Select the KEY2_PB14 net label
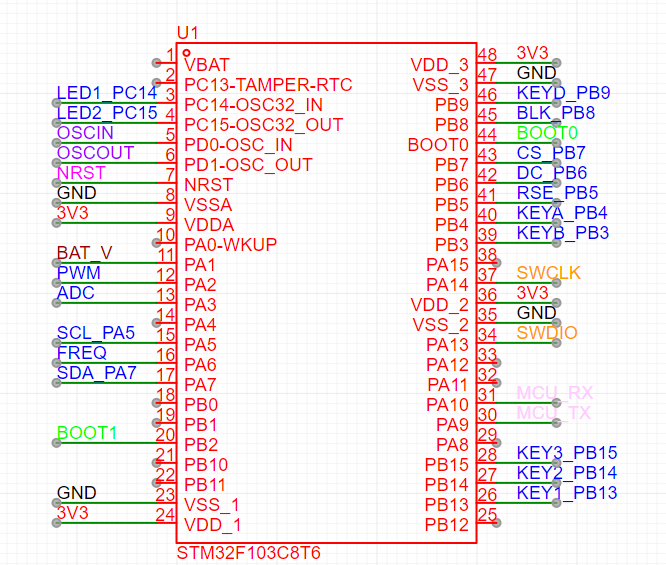This screenshot has height=565, width=666. tap(567, 473)
